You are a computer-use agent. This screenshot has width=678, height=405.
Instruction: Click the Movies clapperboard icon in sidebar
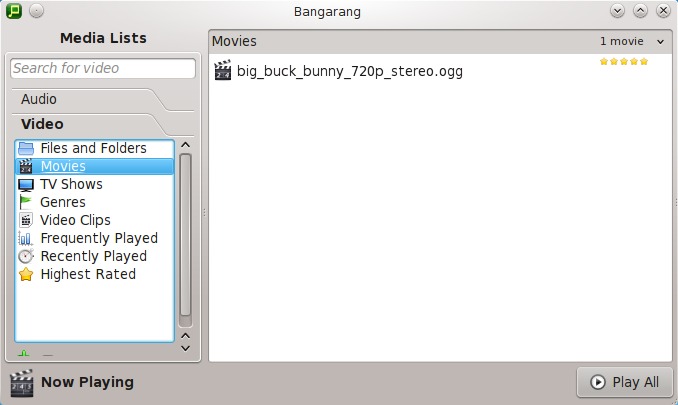[26, 166]
